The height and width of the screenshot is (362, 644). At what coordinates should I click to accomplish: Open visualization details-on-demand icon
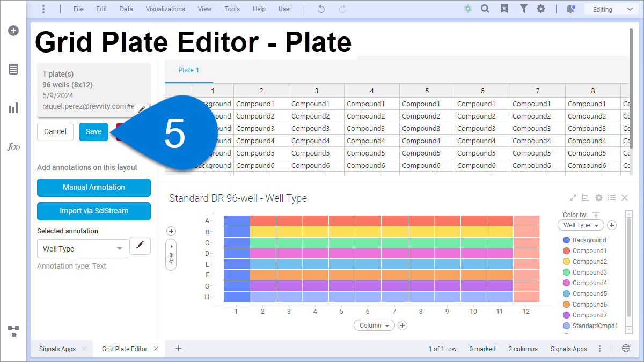point(586,198)
